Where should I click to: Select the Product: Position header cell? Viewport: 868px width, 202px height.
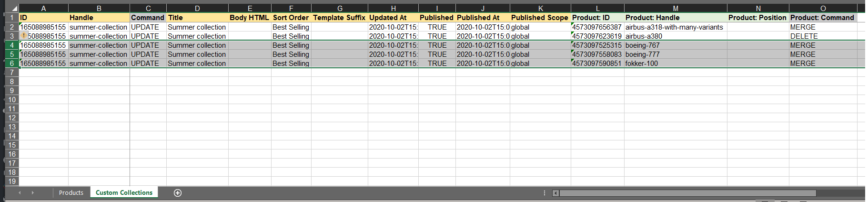click(x=757, y=18)
